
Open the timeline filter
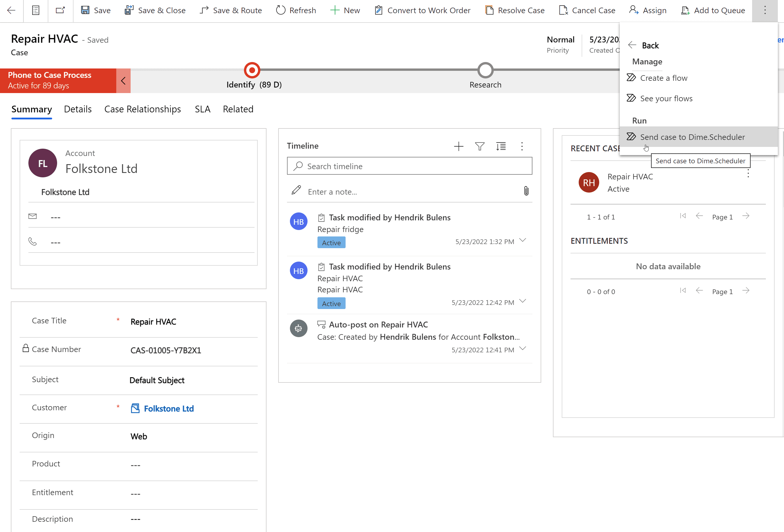[479, 146]
